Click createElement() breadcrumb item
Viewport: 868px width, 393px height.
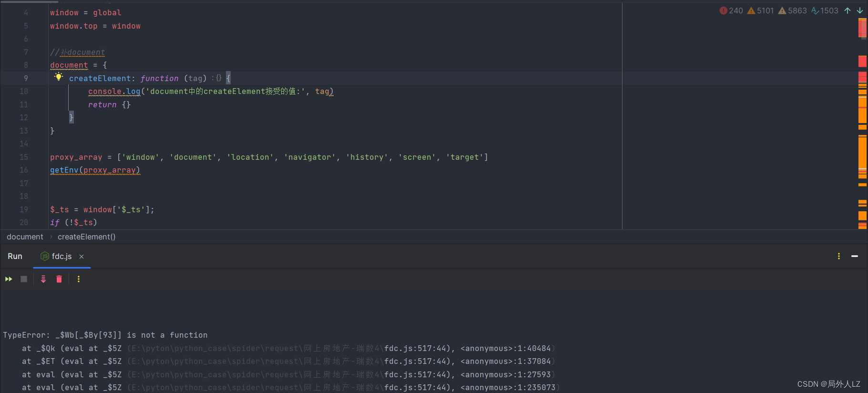[86, 237]
